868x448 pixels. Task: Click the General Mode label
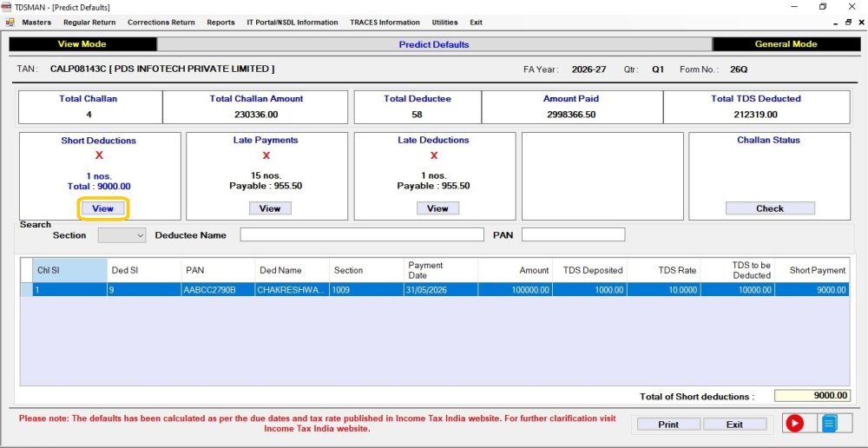click(786, 44)
